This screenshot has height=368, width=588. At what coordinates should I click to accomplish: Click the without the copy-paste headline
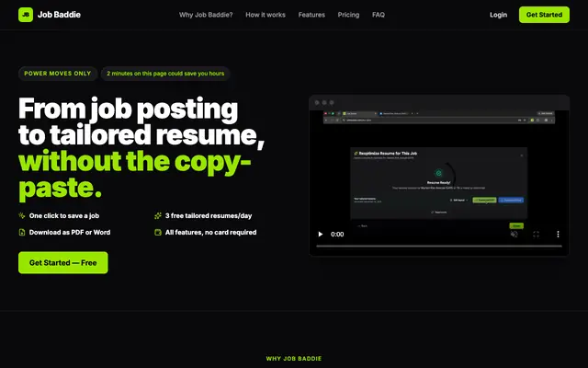(x=135, y=175)
